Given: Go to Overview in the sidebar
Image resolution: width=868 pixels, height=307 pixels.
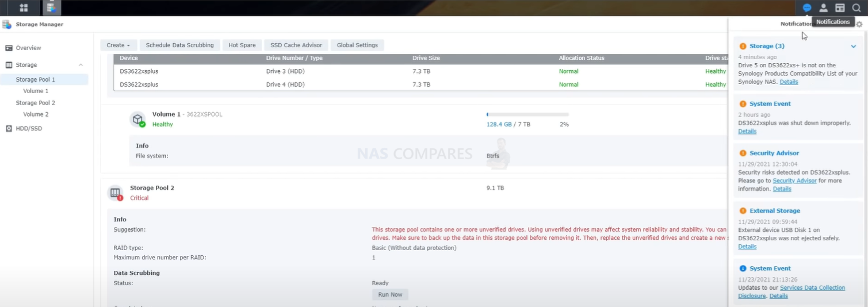Looking at the screenshot, I should click(28, 48).
